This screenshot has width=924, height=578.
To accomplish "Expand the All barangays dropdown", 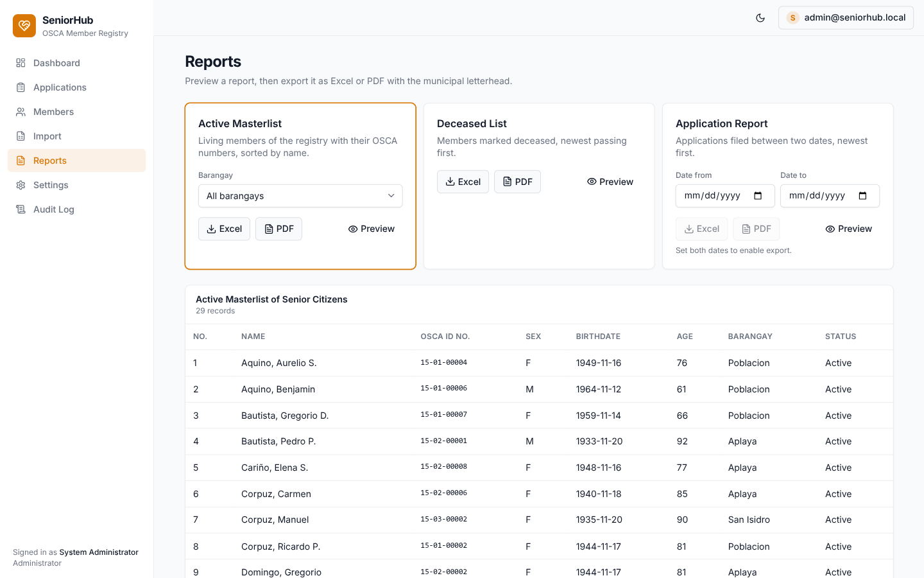I will [x=300, y=196].
